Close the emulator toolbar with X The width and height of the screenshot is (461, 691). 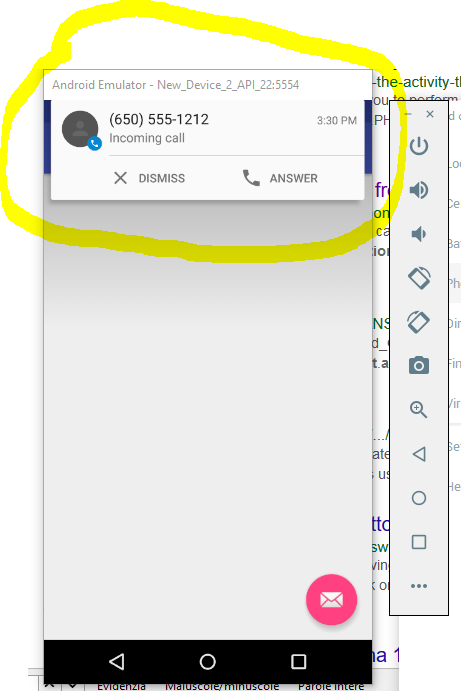point(430,114)
